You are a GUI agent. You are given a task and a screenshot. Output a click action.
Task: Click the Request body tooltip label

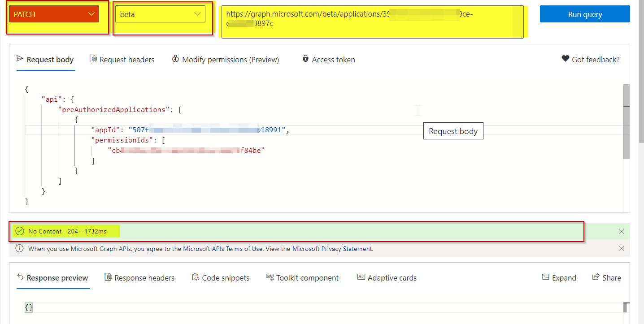tap(453, 131)
